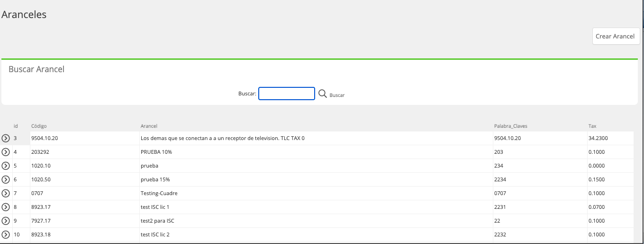Click the id column header
The width and height of the screenshot is (644, 244).
pyautogui.click(x=16, y=126)
